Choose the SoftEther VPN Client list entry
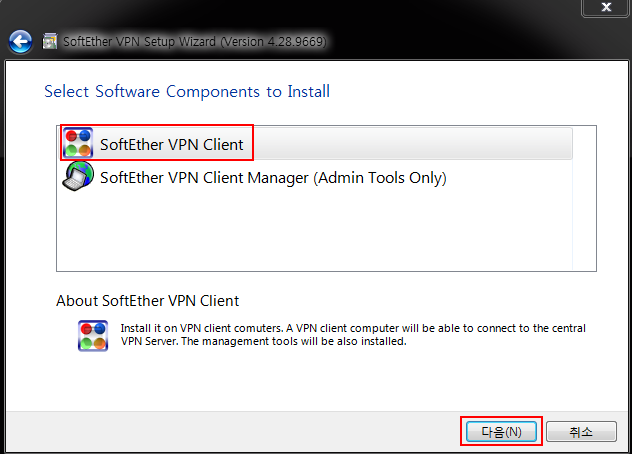 [x=318, y=144]
